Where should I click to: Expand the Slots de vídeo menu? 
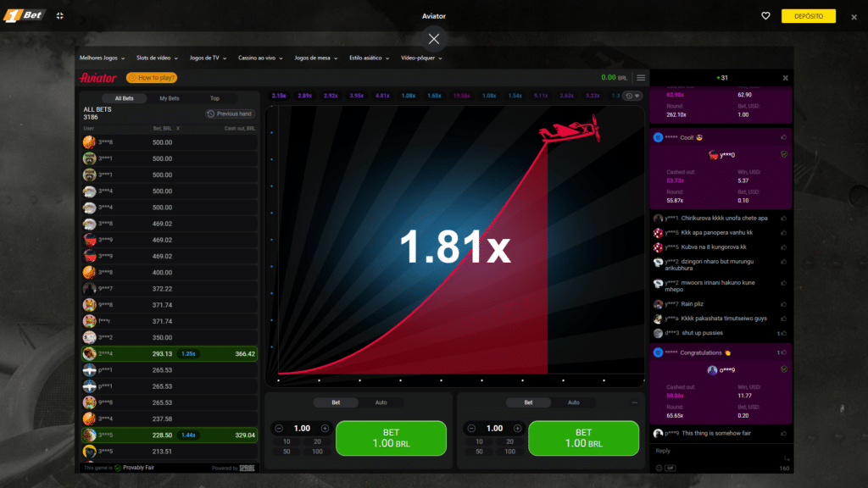click(x=157, y=58)
